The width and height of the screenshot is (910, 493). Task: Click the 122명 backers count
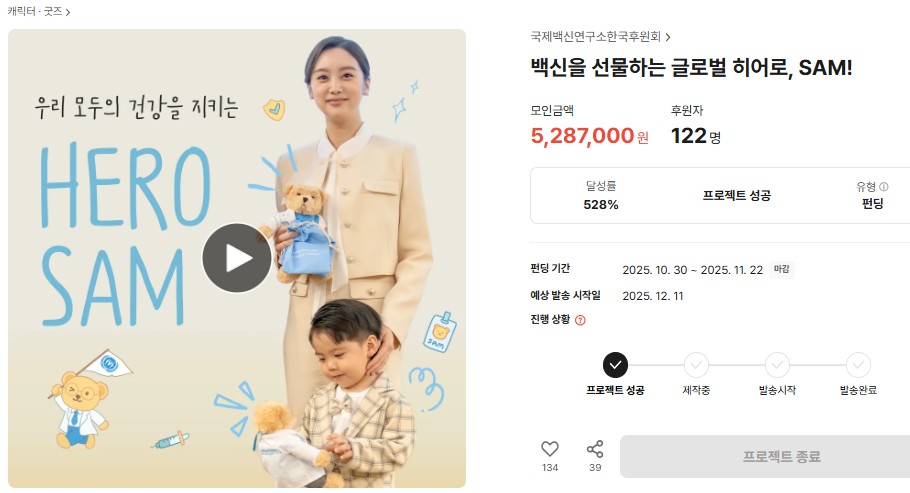point(696,136)
